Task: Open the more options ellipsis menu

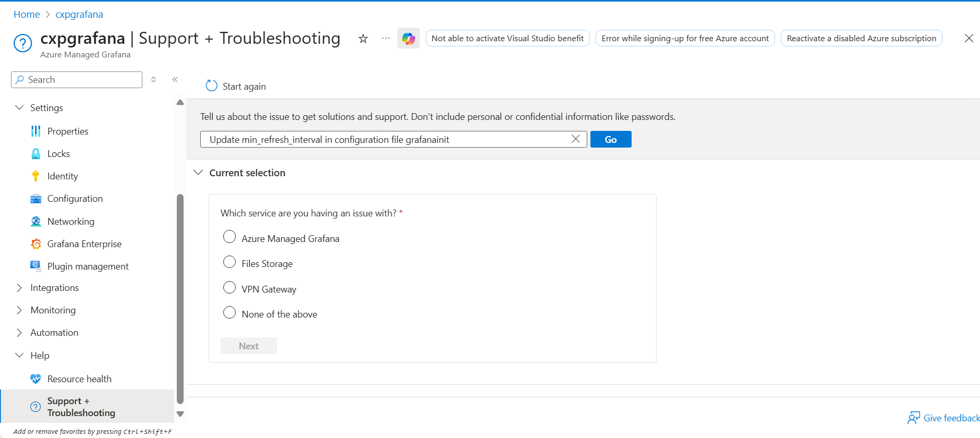Action: [386, 38]
